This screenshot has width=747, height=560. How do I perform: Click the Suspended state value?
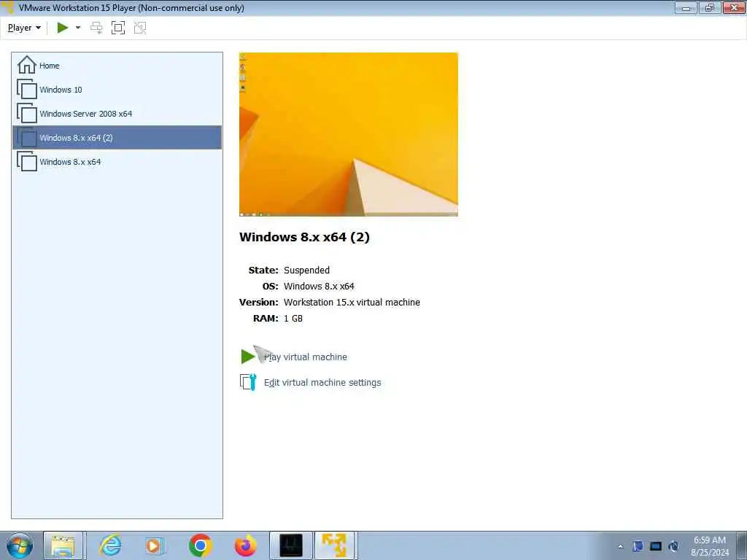click(x=307, y=270)
